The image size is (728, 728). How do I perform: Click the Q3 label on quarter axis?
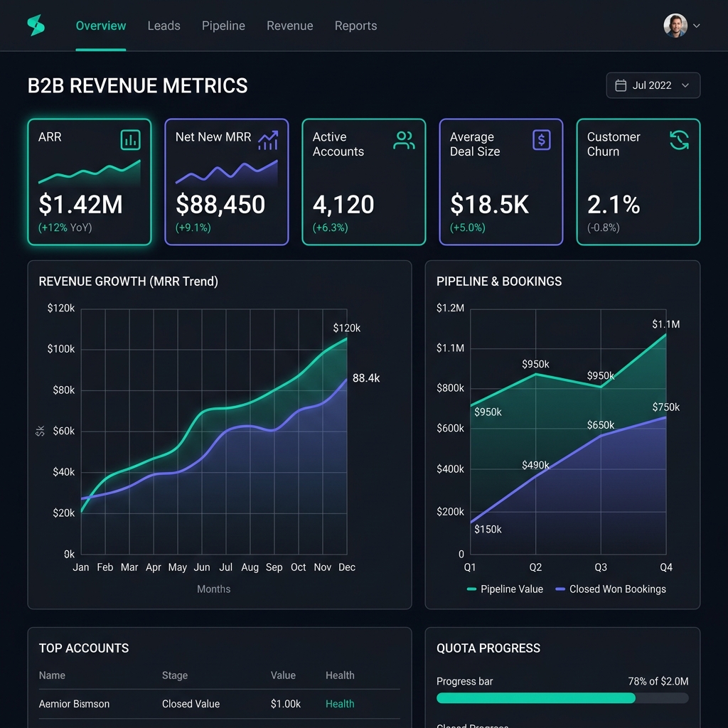[x=601, y=567]
